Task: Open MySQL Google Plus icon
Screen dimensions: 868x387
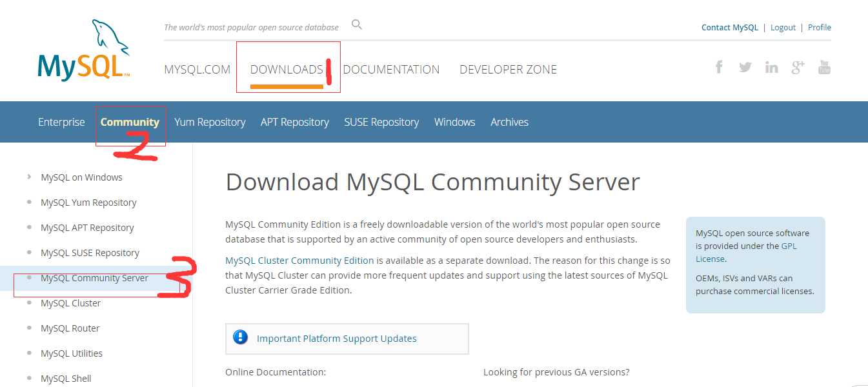Action: [x=798, y=66]
